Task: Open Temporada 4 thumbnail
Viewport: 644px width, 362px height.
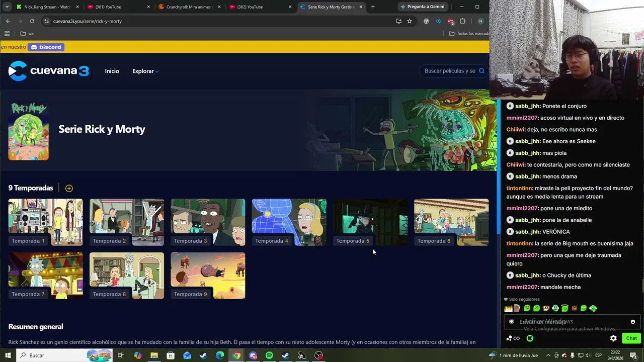Action: (289, 222)
